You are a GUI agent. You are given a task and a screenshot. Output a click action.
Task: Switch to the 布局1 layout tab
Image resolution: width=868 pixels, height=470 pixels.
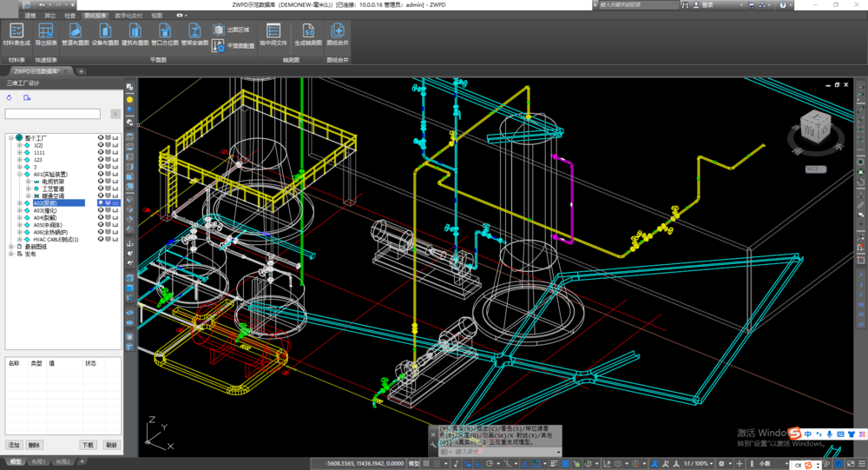(38, 461)
